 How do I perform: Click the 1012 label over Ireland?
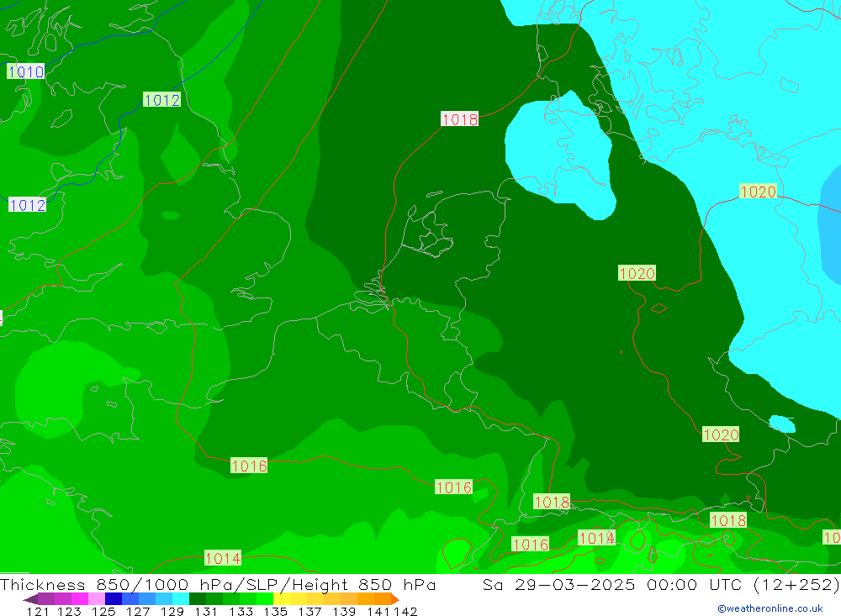(28, 205)
